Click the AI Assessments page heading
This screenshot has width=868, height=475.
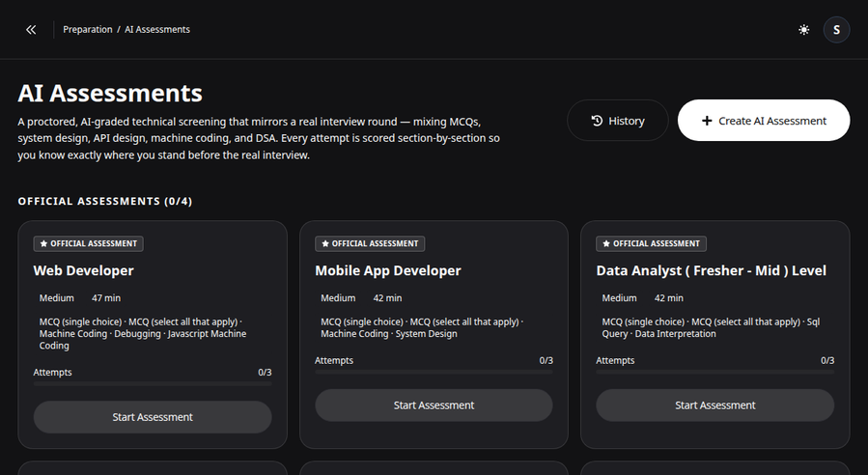(x=110, y=93)
